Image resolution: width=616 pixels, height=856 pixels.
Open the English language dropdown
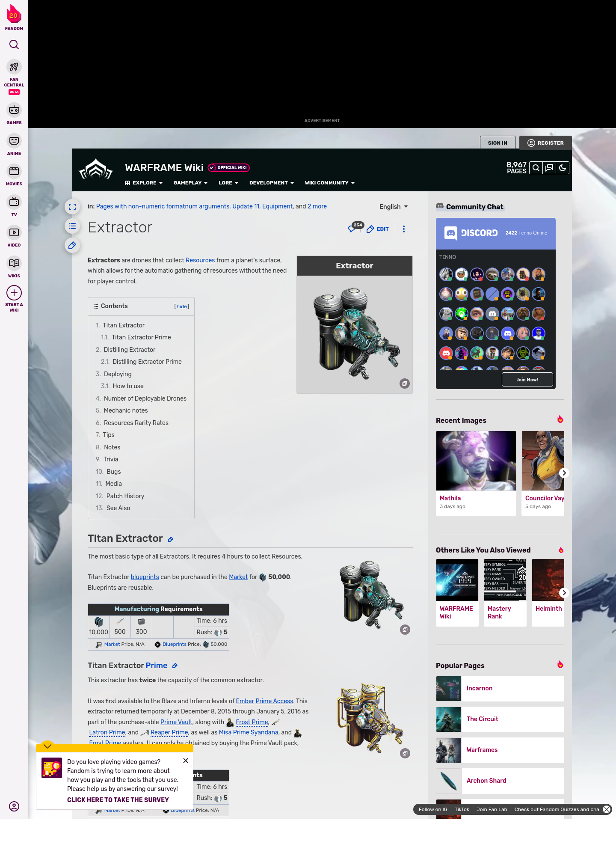click(x=394, y=207)
